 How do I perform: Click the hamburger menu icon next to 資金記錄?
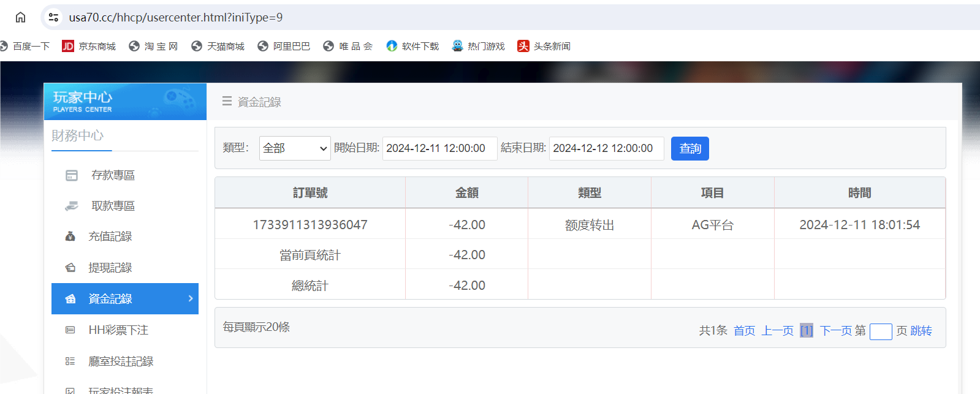click(x=227, y=101)
